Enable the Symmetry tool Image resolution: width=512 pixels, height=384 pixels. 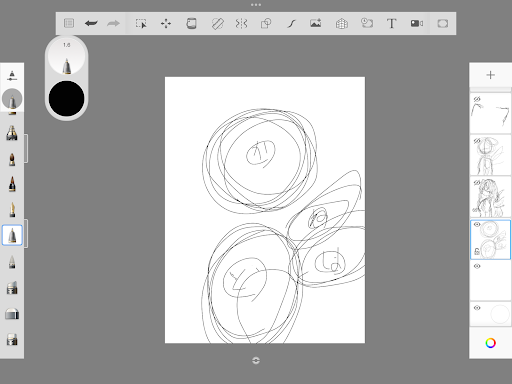pos(241,24)
